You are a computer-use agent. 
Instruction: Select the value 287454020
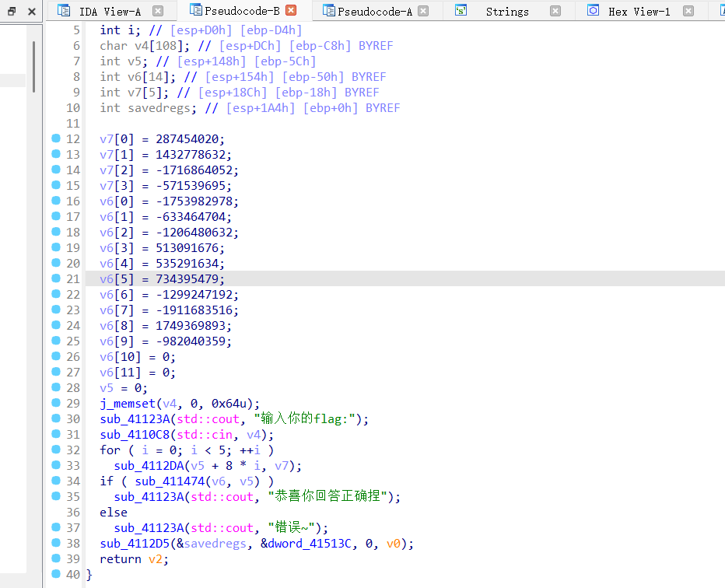187,139
